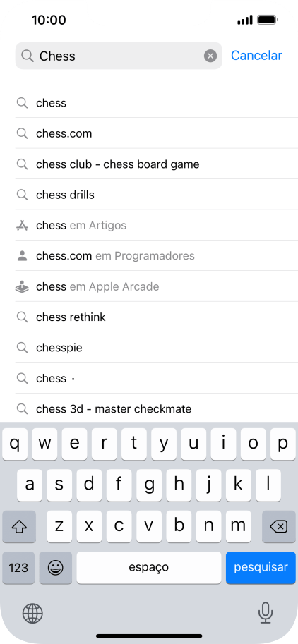The width and height of the screenshot is (298, 644).
Task: Toggle the shift key
Action: (x=19, y=526)
